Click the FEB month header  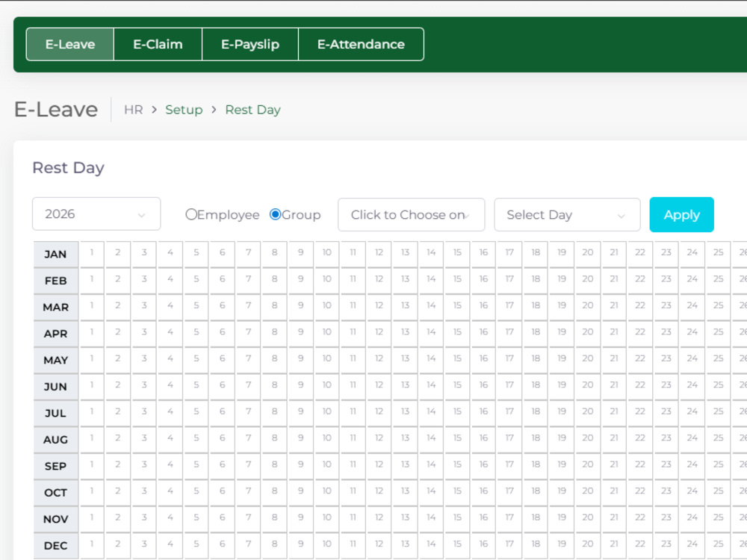(x=56, y=281)
